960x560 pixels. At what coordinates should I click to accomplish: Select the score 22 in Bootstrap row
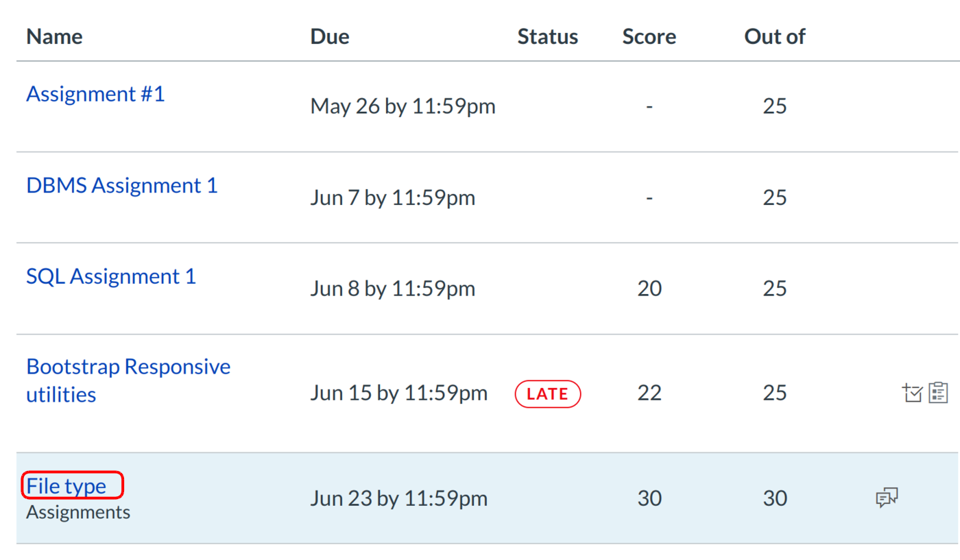[x=649, y=393]
